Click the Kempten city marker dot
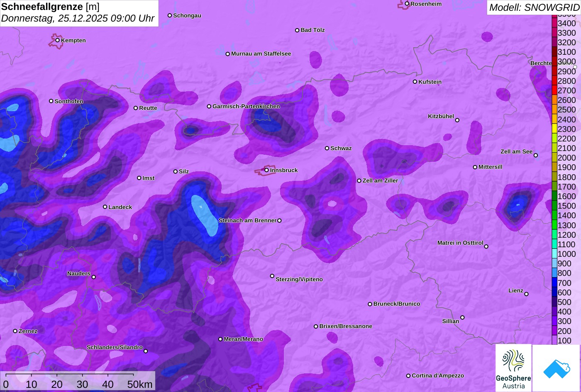The image size is (581, 392). [x=58, y=40]
